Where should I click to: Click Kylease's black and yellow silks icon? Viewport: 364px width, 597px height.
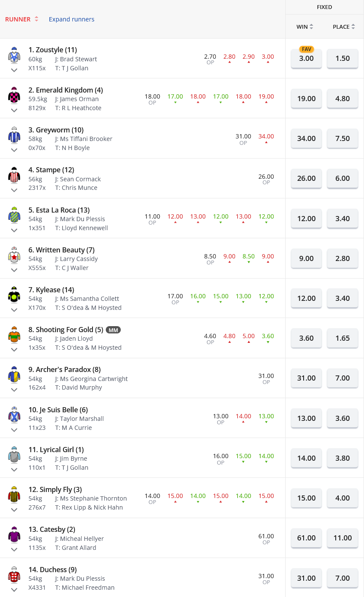pos(14,295)
